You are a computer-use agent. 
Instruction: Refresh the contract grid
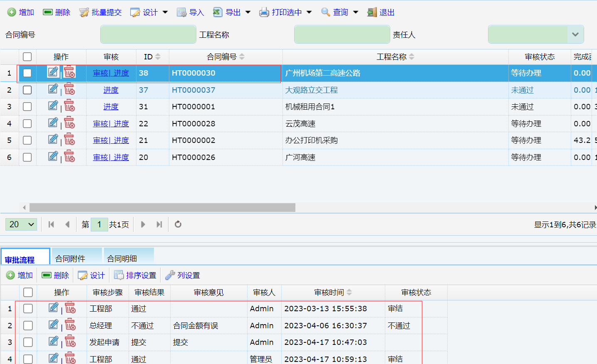178,224
